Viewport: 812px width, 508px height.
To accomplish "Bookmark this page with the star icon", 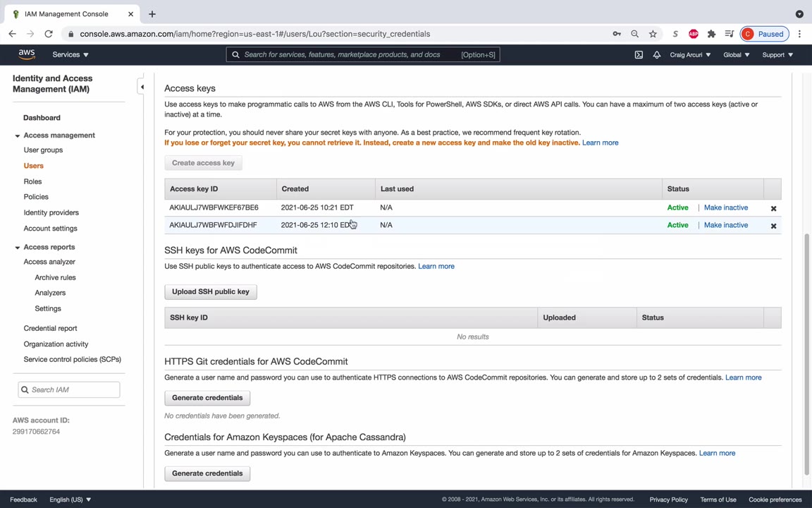I will (x=653, y=34).
